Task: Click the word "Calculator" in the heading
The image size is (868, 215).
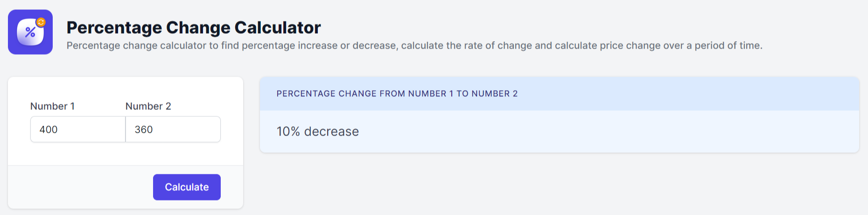Action: [278, 28]
